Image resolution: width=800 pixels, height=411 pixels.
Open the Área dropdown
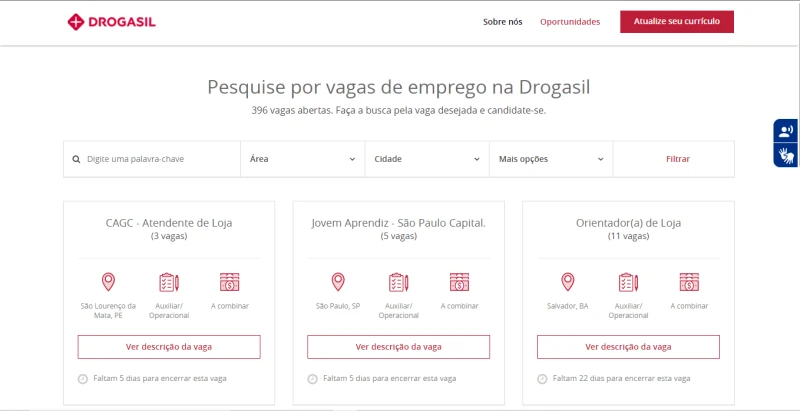(303, 159)
